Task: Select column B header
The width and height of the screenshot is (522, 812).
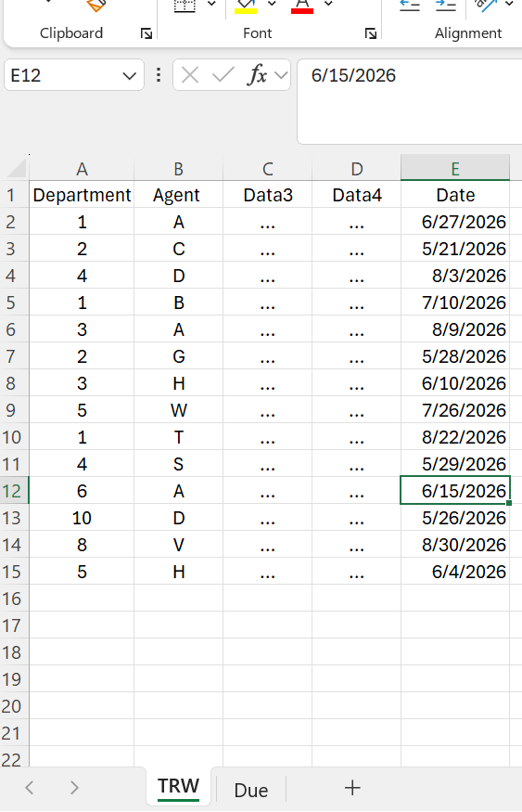Action: (x=179, y=169)
